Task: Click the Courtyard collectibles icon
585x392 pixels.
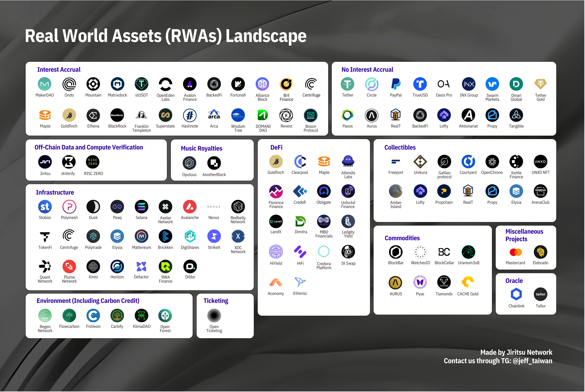Action: (468, 162)
